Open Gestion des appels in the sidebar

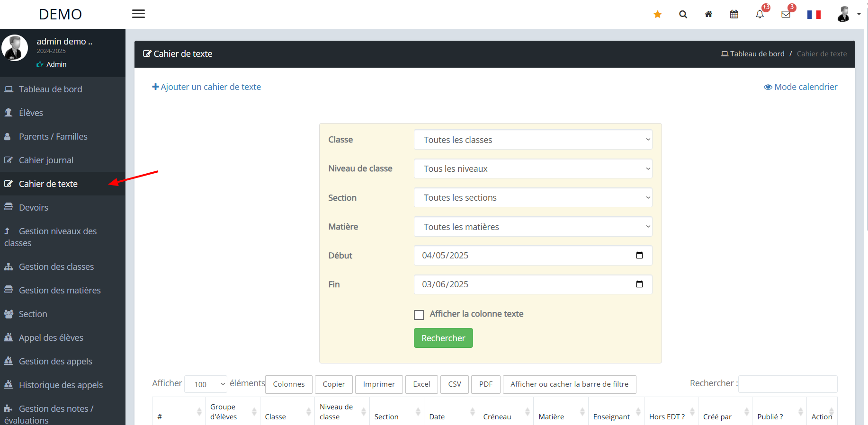click(63, 361)
